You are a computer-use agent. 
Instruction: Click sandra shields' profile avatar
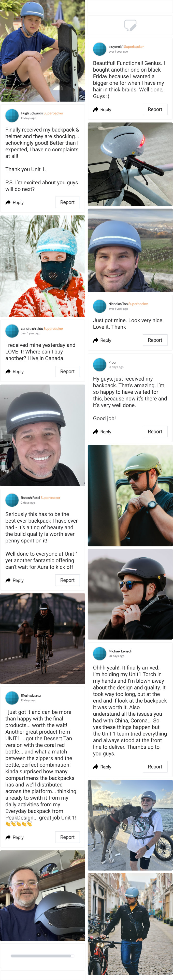(x=12, y=331)
